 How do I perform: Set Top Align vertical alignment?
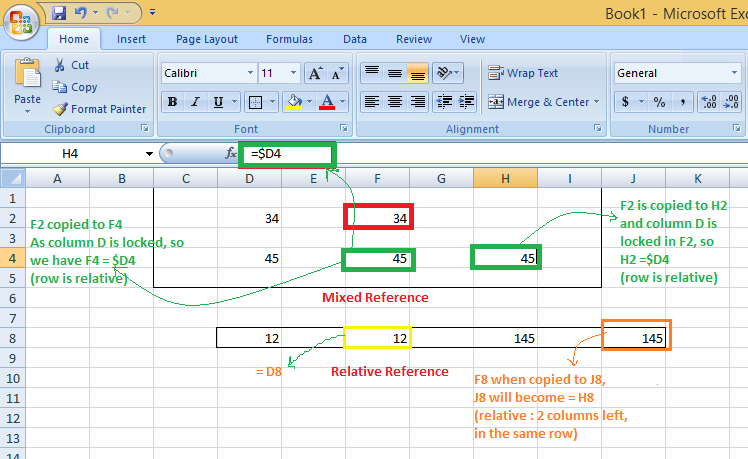pyautogui.click(x=372, y=73)
